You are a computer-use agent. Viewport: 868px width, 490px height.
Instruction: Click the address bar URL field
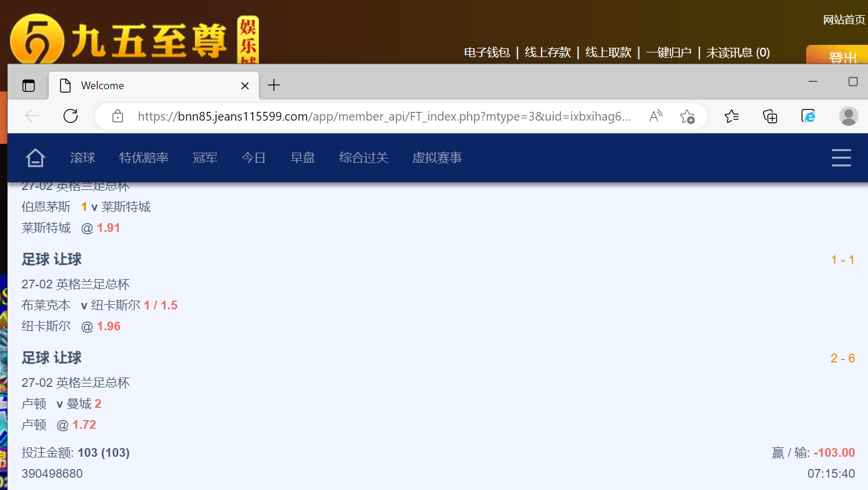384,117
